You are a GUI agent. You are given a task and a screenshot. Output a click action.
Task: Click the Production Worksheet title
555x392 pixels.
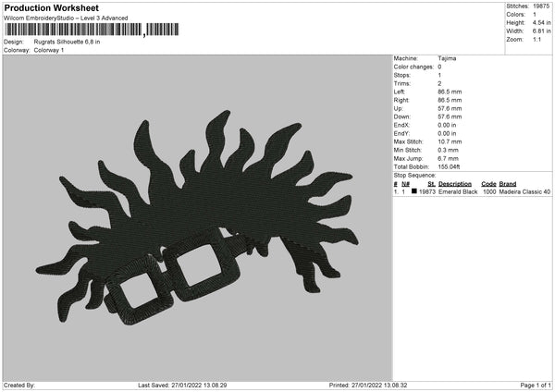point(51,8)
